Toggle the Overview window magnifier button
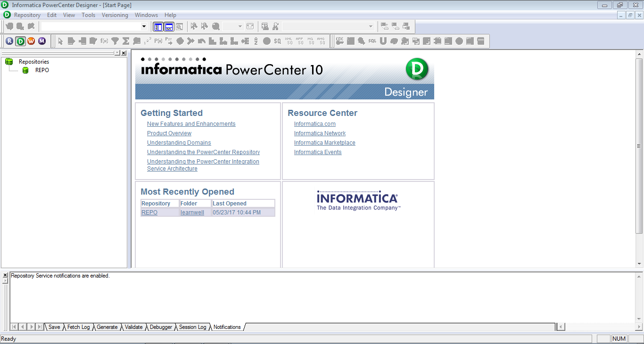This screenshot has width=644, height=344. [180, 26]
